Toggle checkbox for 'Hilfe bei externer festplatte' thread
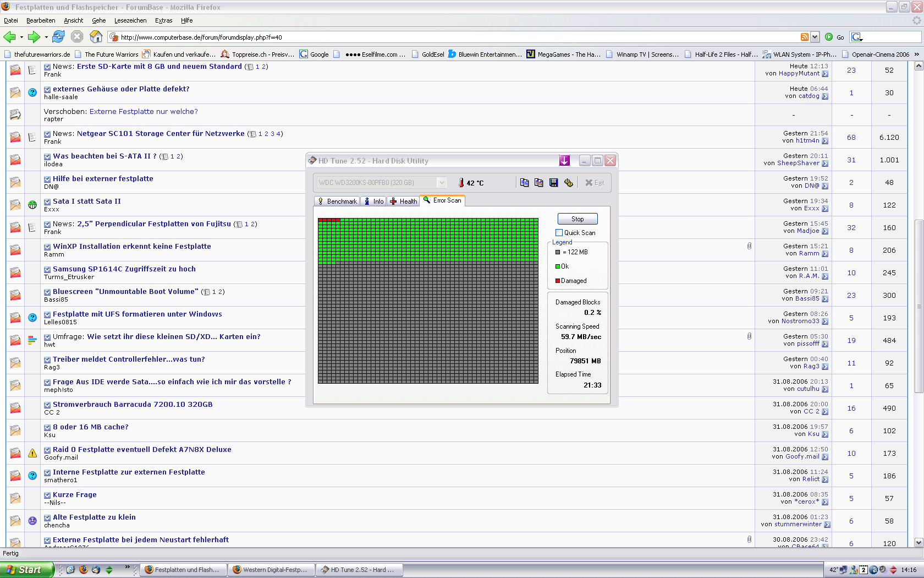Viewport: 924px width, 578px height. (x=47, y=179)
